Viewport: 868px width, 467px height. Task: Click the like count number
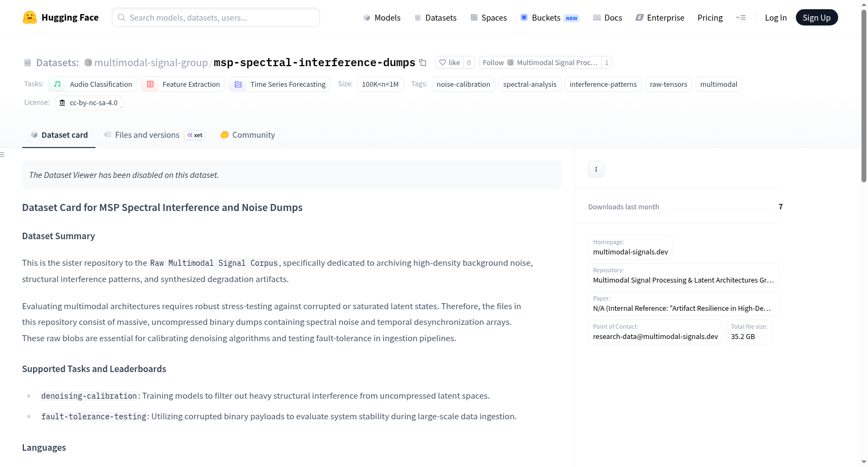[x=469, y=62]
